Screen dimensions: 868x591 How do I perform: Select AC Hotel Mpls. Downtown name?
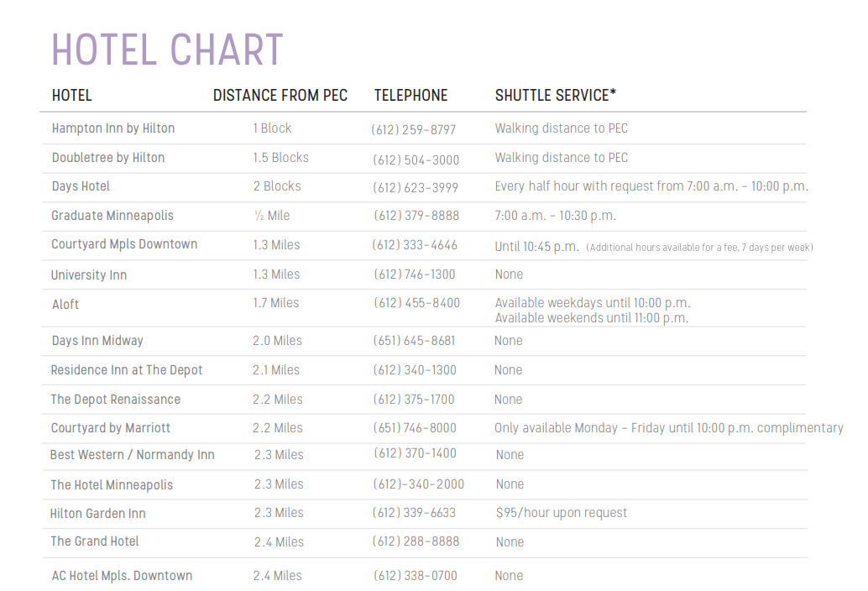click(x=122, y=576)
